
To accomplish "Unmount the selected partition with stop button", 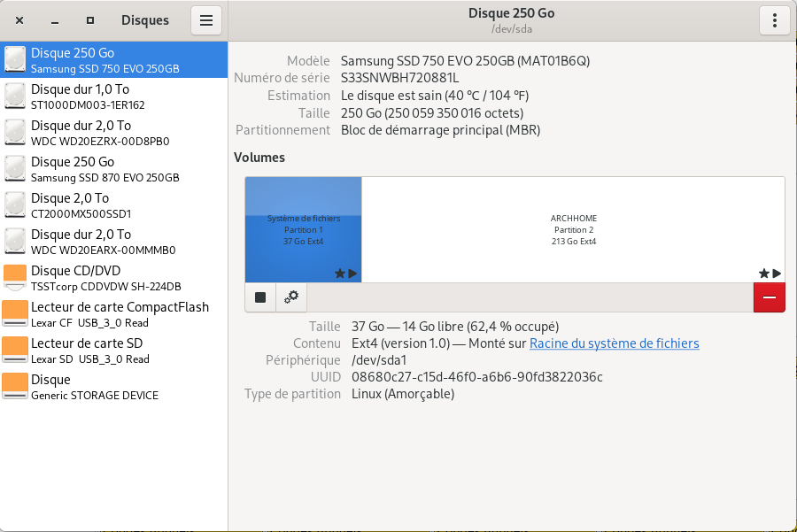I will coord(260,297).
